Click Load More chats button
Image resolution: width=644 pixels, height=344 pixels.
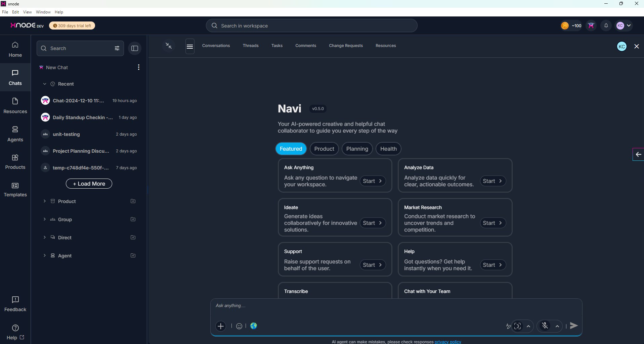pyautogui.click(x=89, y=184)
